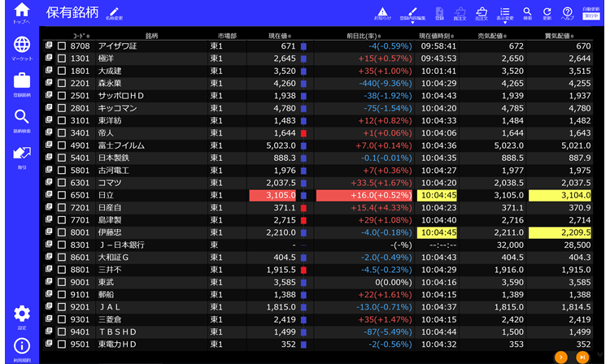The width and height of the screenshot is (610, 364).
Task: Check the box for 5401 日本製鉄
Action: pos(62,158)
